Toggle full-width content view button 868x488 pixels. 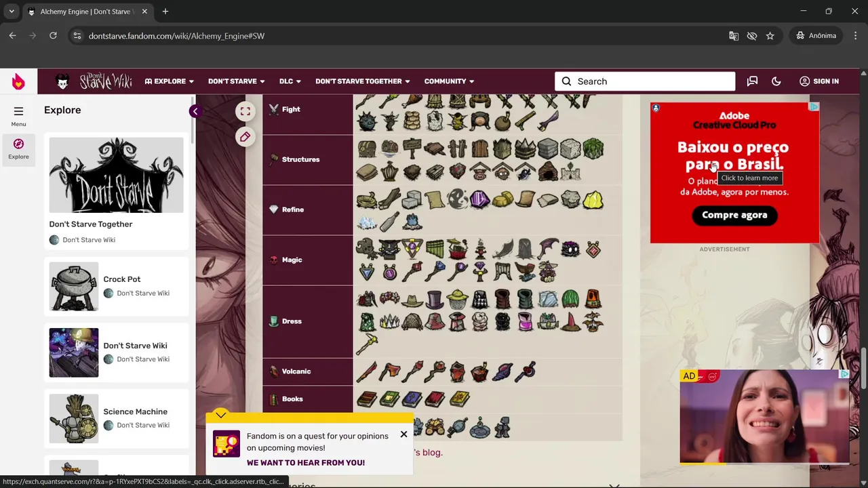pos(245,111)
